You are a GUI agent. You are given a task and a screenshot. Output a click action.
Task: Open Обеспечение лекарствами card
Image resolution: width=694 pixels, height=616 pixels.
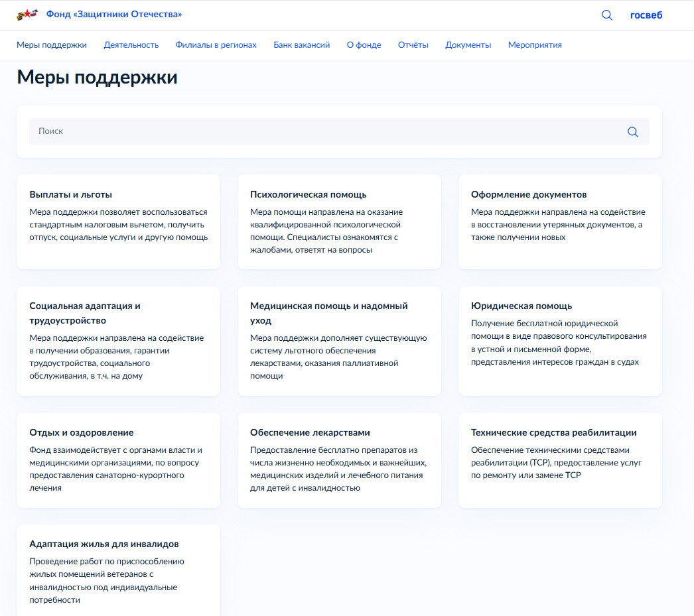click(339, 460)
